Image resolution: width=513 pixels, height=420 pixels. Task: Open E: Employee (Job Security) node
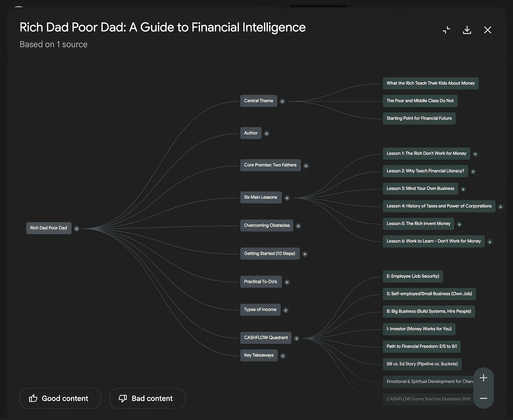click(413, 276)
